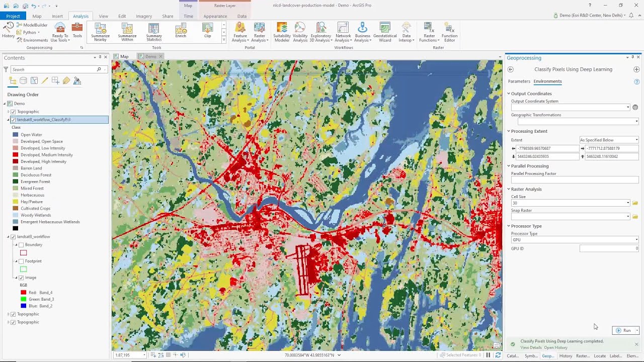Open the Ready To Use Tools gallery
Image resolution: width=644 pixels, height=362 pixels.
click(60, 32)
